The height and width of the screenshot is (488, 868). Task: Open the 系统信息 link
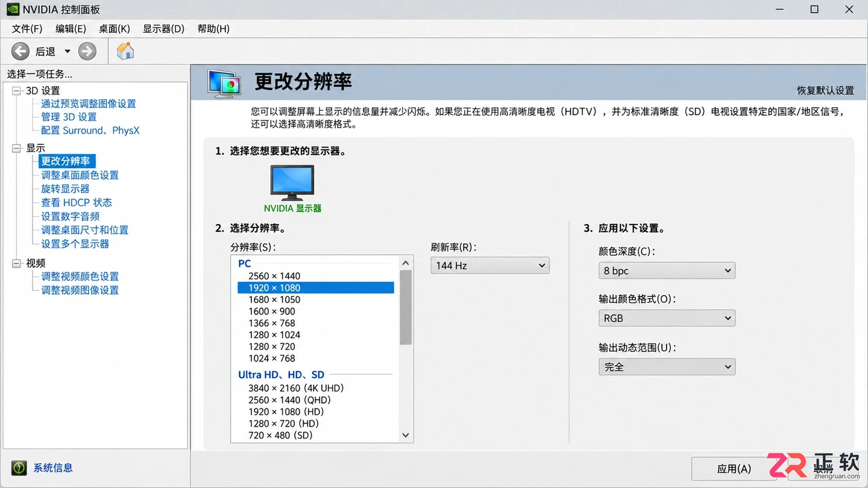click(x=53, y=468)
